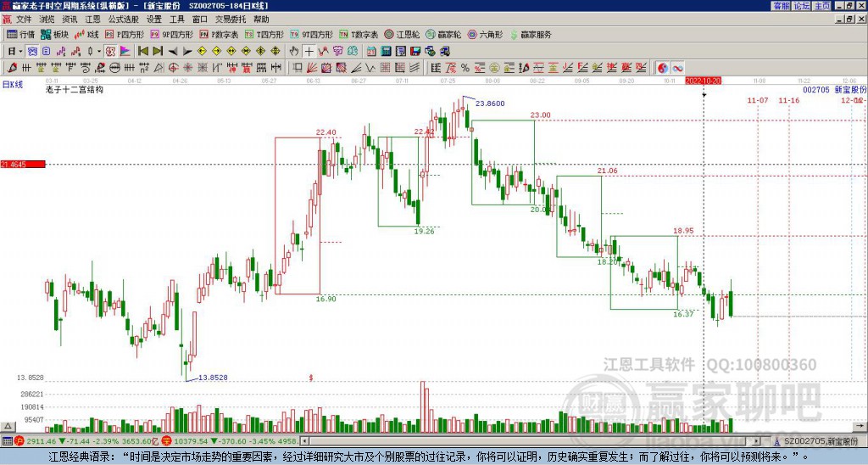Click the black left-pointing arrow icon
Viewport: 868px width, 465px height.
(x=173, y=51)
